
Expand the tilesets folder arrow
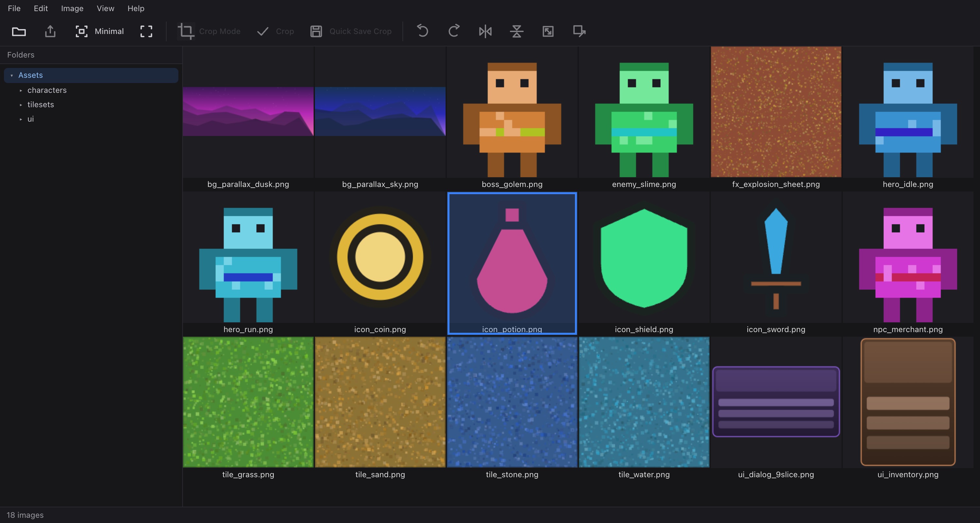point(21,105)
